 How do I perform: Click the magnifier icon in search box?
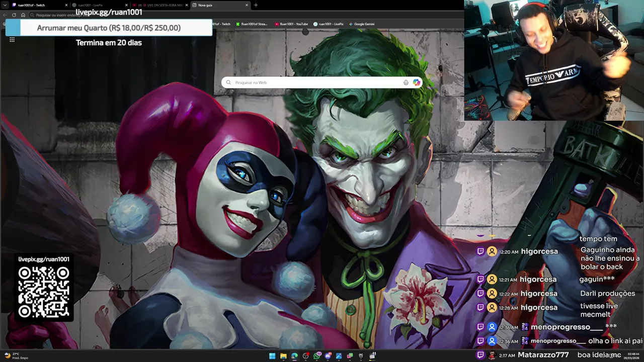228,82
